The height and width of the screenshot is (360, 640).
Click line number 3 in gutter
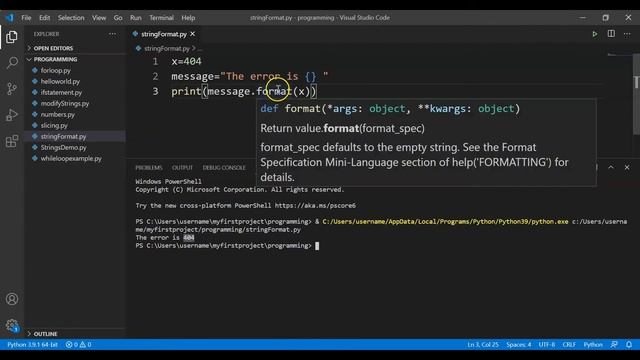click(155, 91)
